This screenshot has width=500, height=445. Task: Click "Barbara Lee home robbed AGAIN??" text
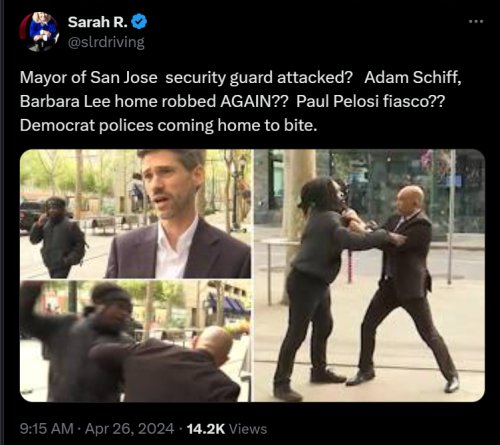coord(153,101)
